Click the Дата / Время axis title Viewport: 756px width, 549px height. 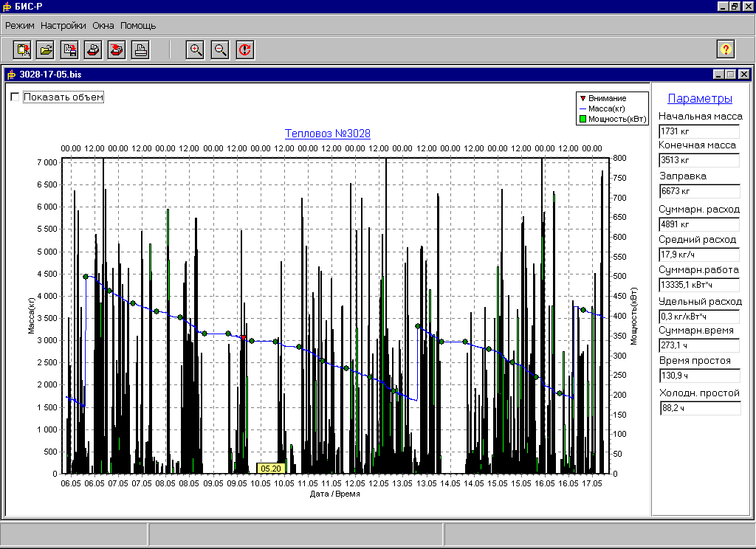click(334, 494)
